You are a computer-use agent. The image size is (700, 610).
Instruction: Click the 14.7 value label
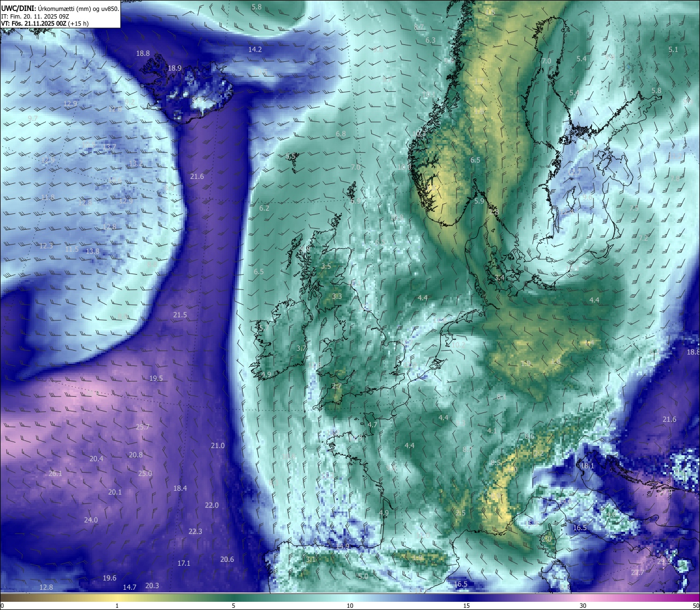pyautogui.click(x=130, y=588)
